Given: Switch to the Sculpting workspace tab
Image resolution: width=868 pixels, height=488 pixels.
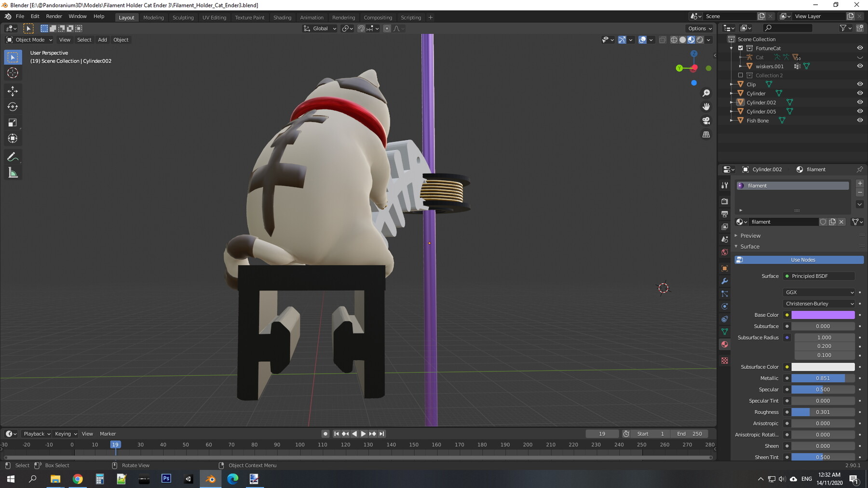Looking at the screenshot, I should click(183, 17).
